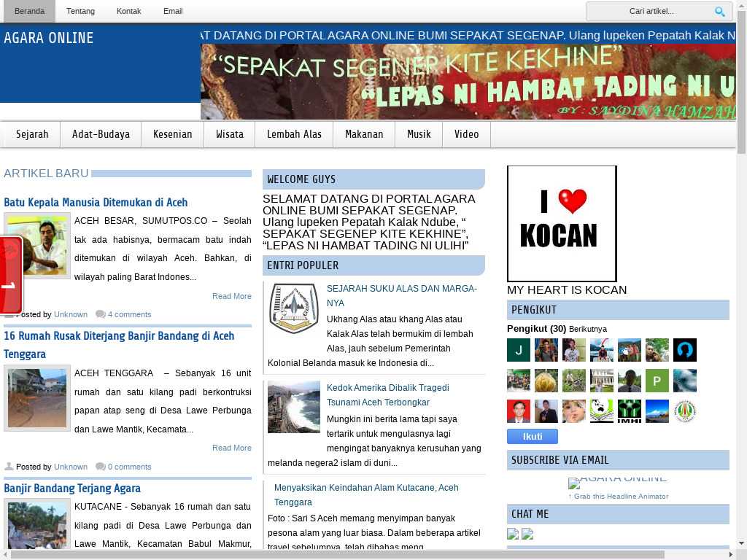Go to the Lembah Alas menu
This screenshot has height=560, width=747.
[294, 134]
